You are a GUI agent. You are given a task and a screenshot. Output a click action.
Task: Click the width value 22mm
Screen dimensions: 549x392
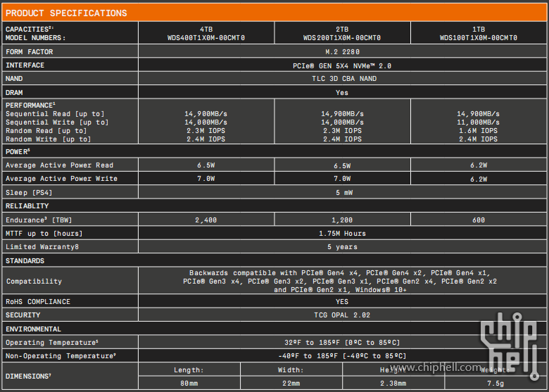(291, 384)
